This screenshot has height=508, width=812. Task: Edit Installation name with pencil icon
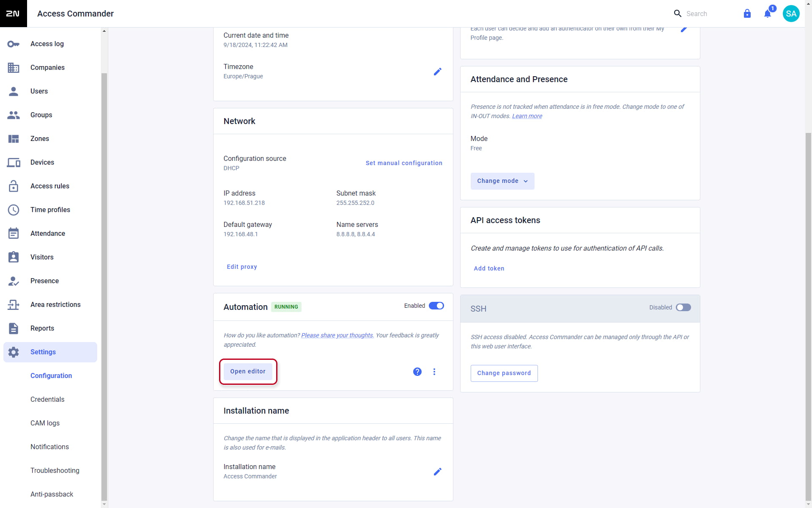tap(438, 472)
